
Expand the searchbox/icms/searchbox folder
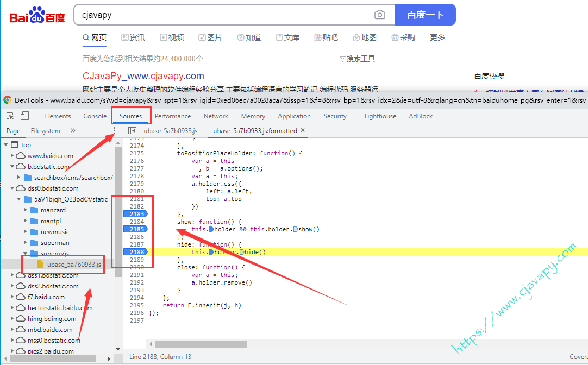point(19,177)
